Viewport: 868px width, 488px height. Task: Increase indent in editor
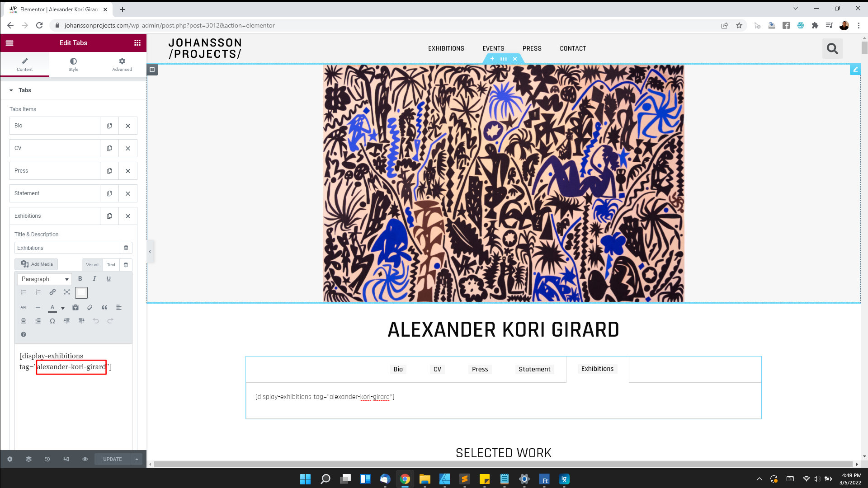[x=81, y=321]
